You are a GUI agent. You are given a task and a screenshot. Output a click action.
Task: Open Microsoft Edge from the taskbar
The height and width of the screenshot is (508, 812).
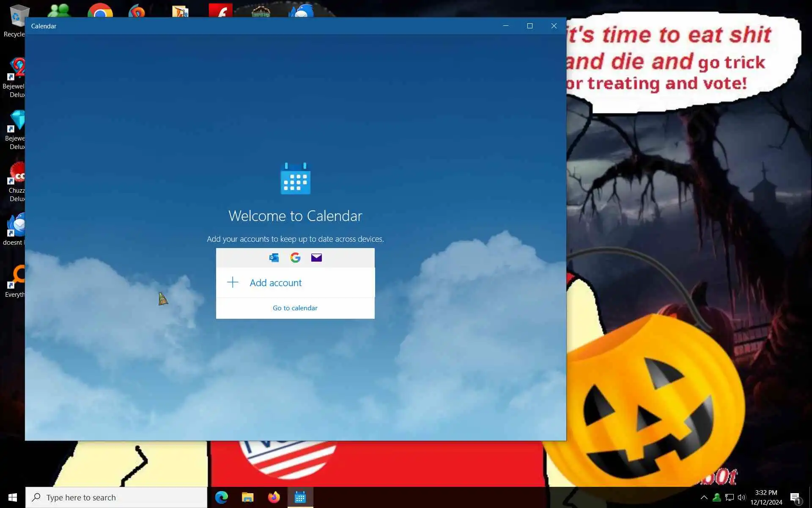pos(221,497)
